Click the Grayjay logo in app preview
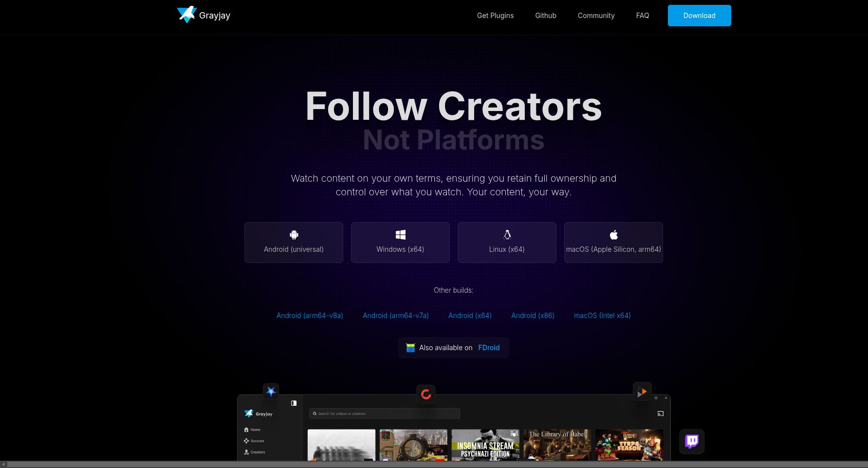 [259, 413]
